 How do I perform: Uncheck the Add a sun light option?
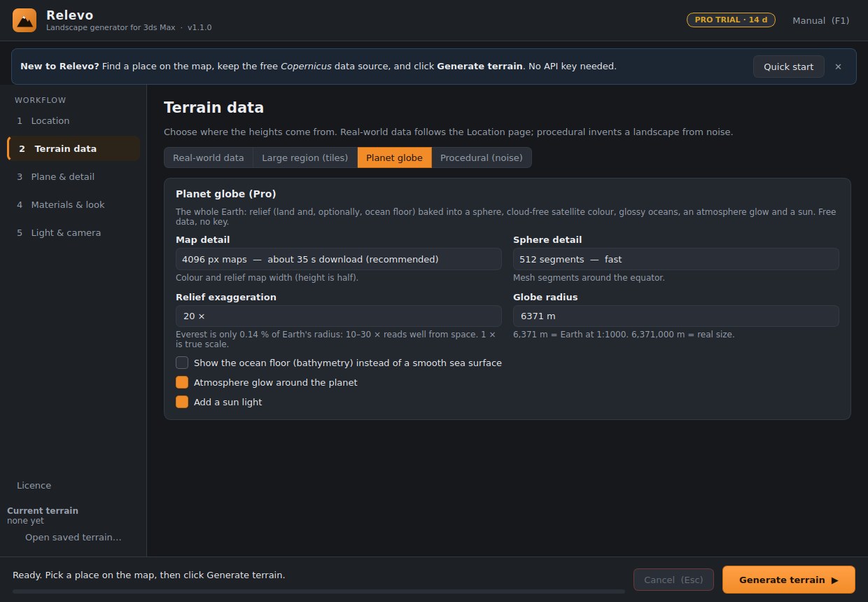click(182, 402)
